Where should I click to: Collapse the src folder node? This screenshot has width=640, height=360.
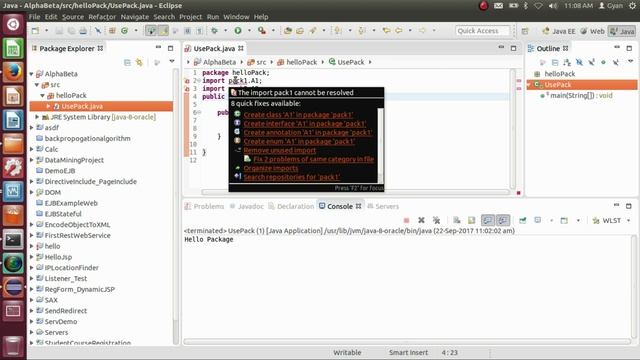click(x=37, y=85)
